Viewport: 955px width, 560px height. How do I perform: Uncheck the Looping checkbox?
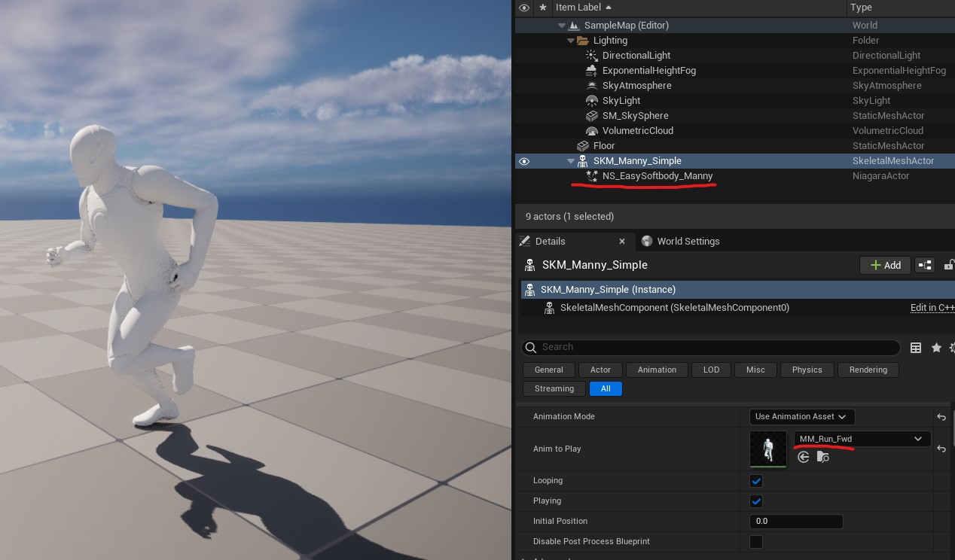click(x=756, y=480)
